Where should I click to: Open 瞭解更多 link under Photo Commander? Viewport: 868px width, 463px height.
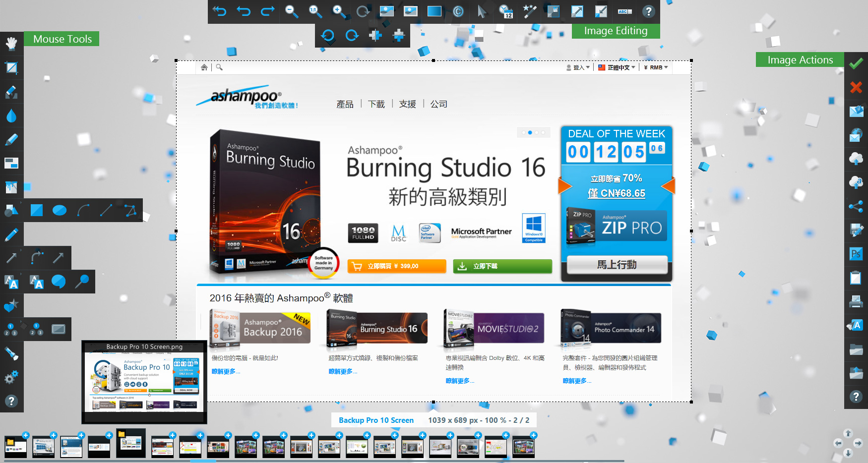point(577,381)
